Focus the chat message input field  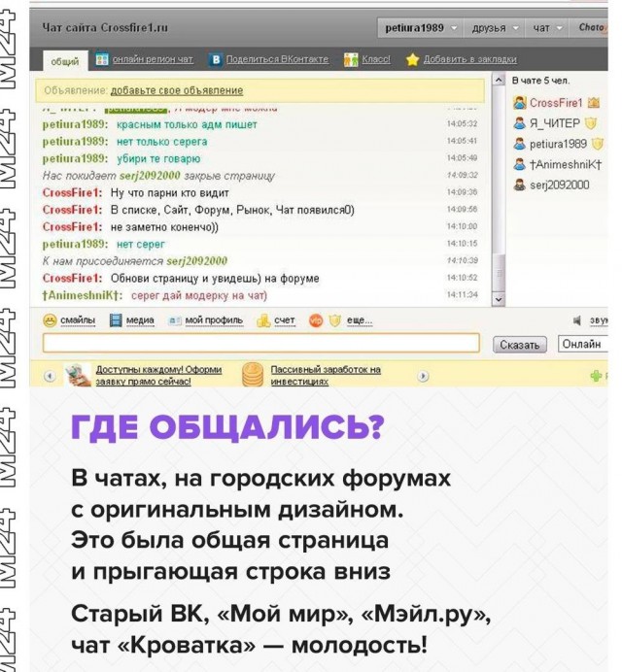pyautogui.click(x=260, y=344)
